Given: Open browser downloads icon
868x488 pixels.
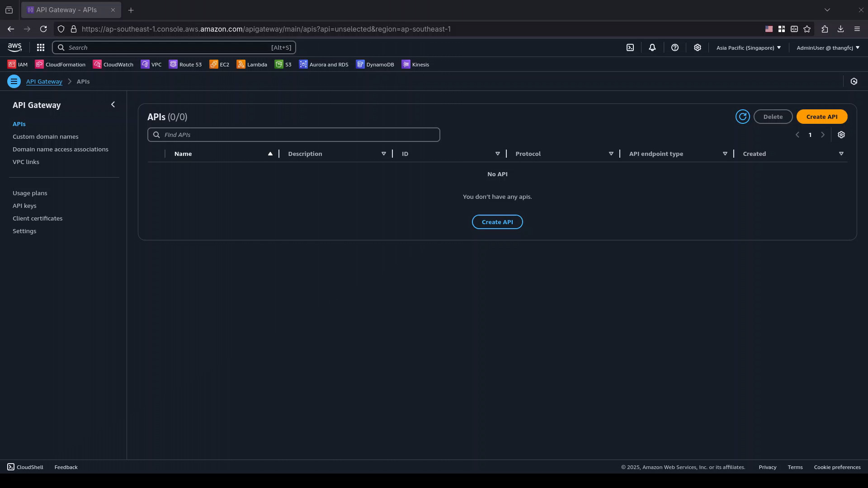Looking at the screenshot, I should (841, 29).
